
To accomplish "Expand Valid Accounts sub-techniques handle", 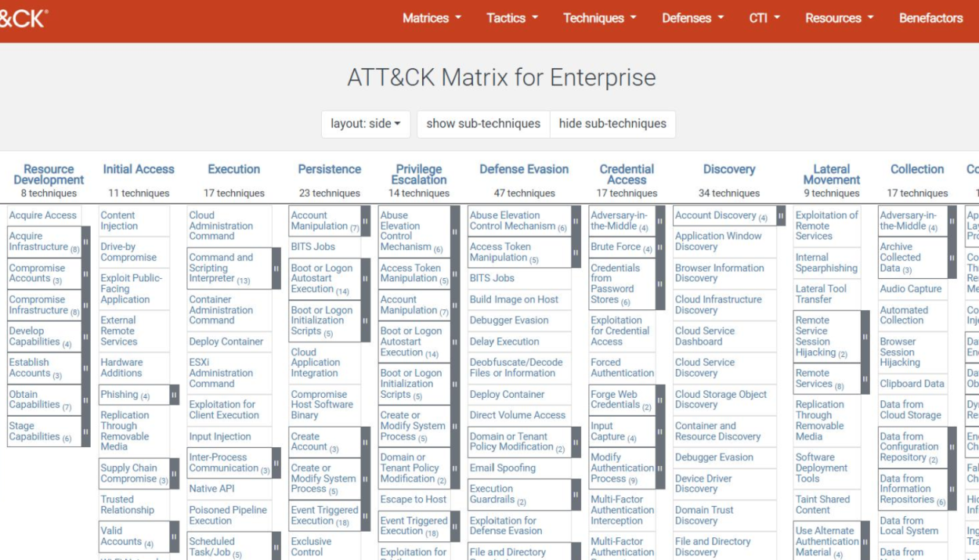I will pos(174,537).
